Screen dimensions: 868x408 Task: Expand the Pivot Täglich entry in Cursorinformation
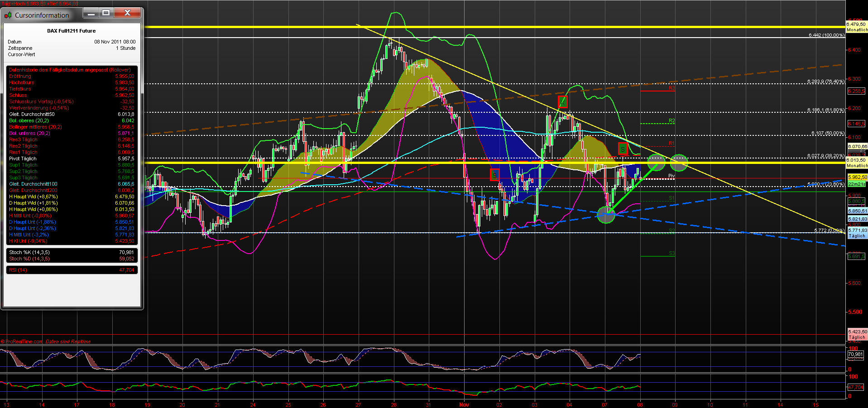[x=23, y=158]
